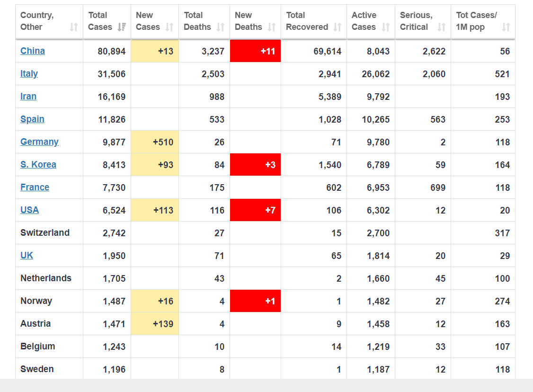Click USA's new cases +113 cell
This screenshot has height=392, width=533.
(x=155, y=210)
